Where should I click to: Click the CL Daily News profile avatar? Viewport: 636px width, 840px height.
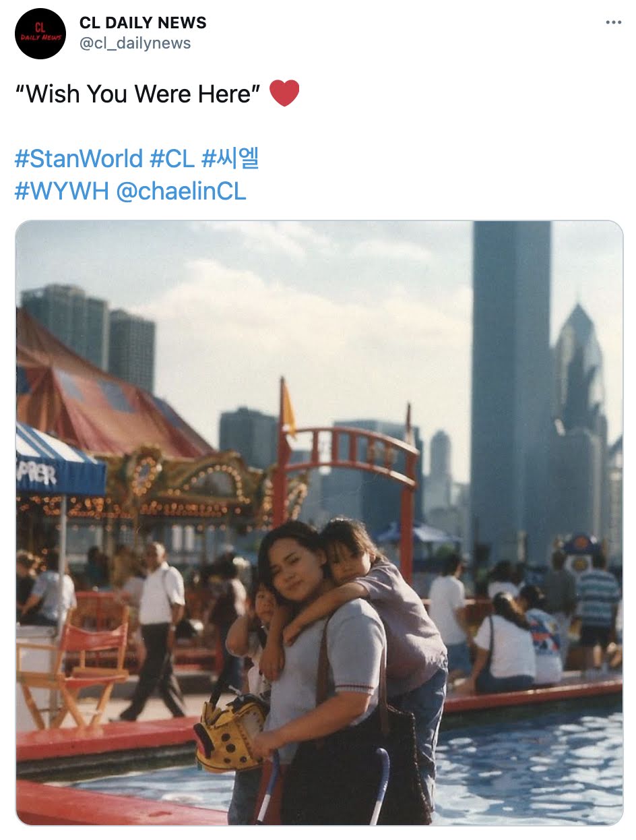click(x=40, y=34)
